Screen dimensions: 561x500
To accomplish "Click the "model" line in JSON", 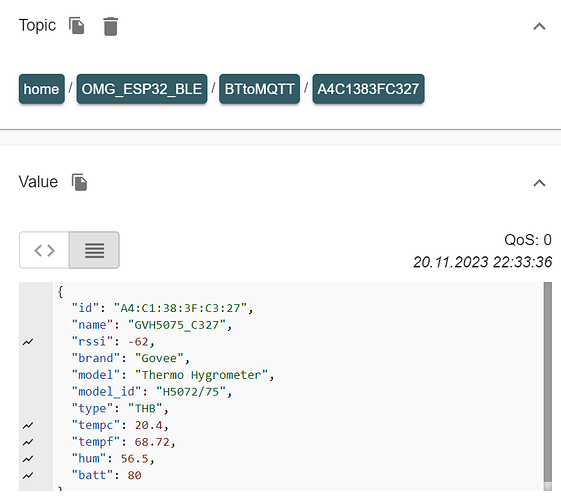I will [x=173, y=375].
